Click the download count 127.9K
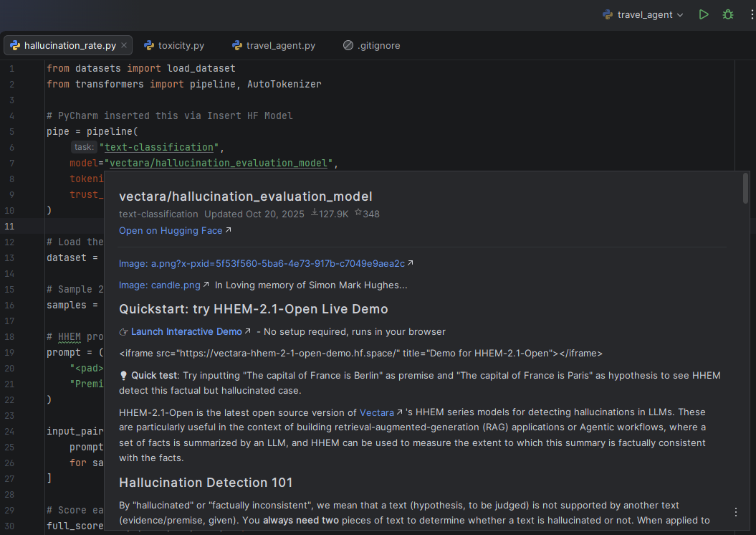Image resolution: width=756 pixels, height=535 pixels. [x=330, y=214]
